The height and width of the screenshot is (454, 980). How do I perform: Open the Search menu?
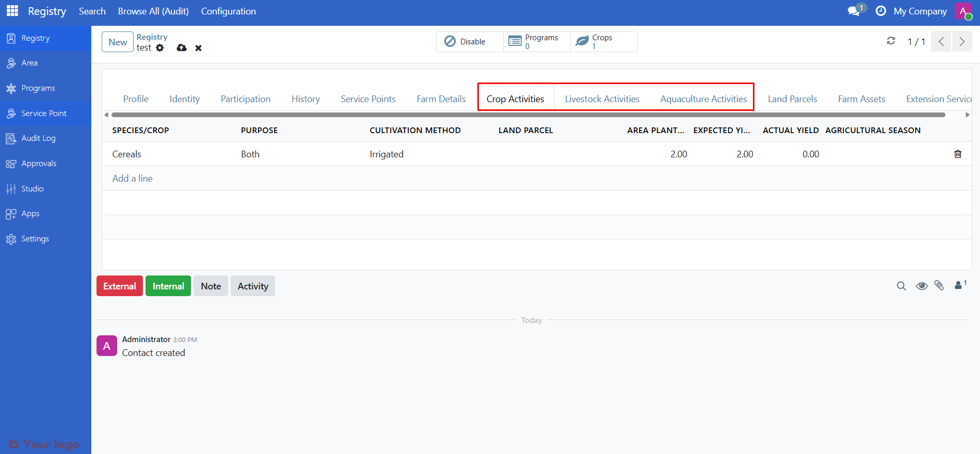click(92, 11)
